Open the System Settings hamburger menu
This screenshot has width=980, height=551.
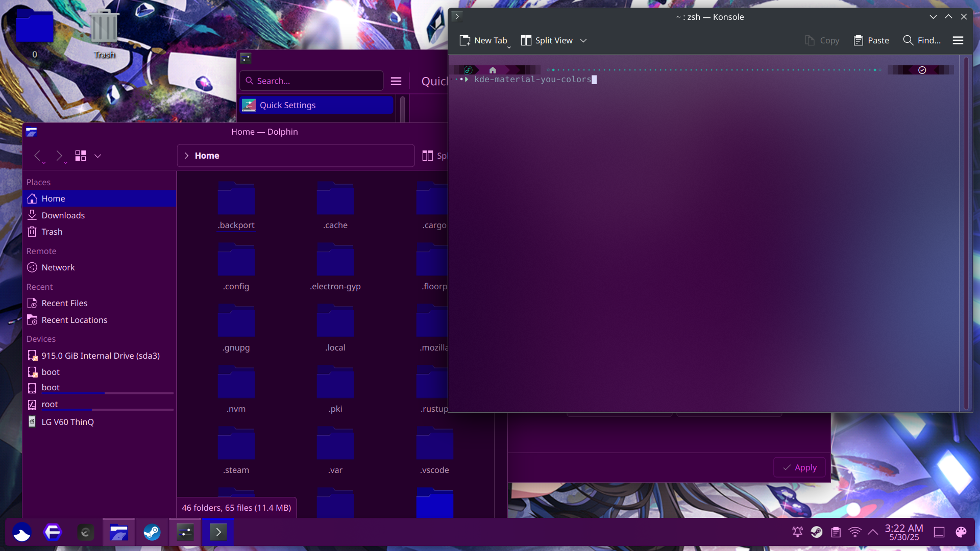pos(396,81)
